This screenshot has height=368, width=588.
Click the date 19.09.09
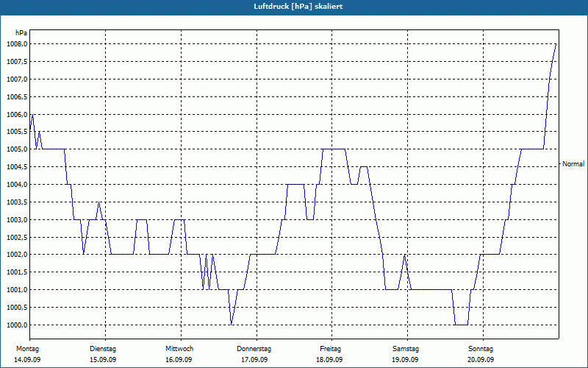click(405, 360)
